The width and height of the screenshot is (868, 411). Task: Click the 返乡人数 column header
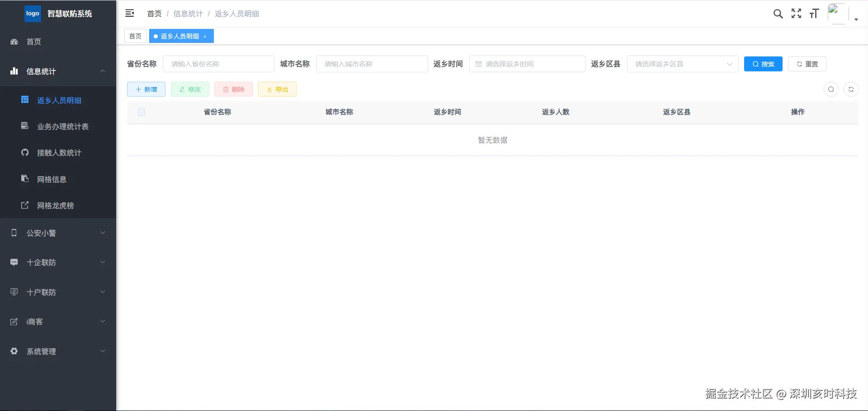[x=556, y=112]
